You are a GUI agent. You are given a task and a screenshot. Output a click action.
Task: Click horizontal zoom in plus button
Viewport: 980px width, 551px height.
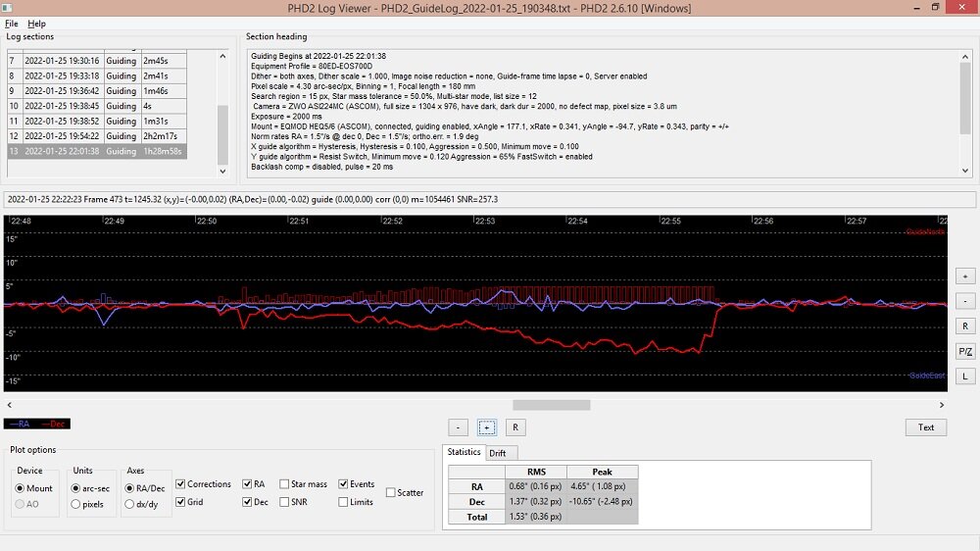pos(487,427)
